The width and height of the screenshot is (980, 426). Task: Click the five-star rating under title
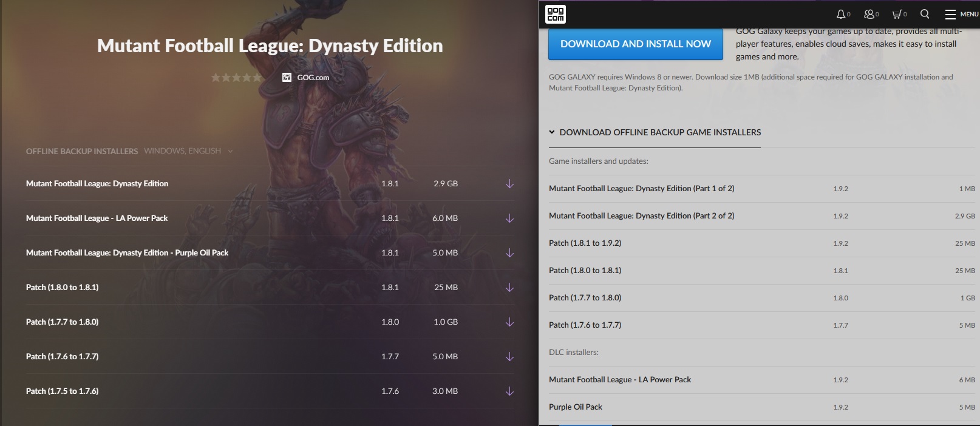[236, 77]
